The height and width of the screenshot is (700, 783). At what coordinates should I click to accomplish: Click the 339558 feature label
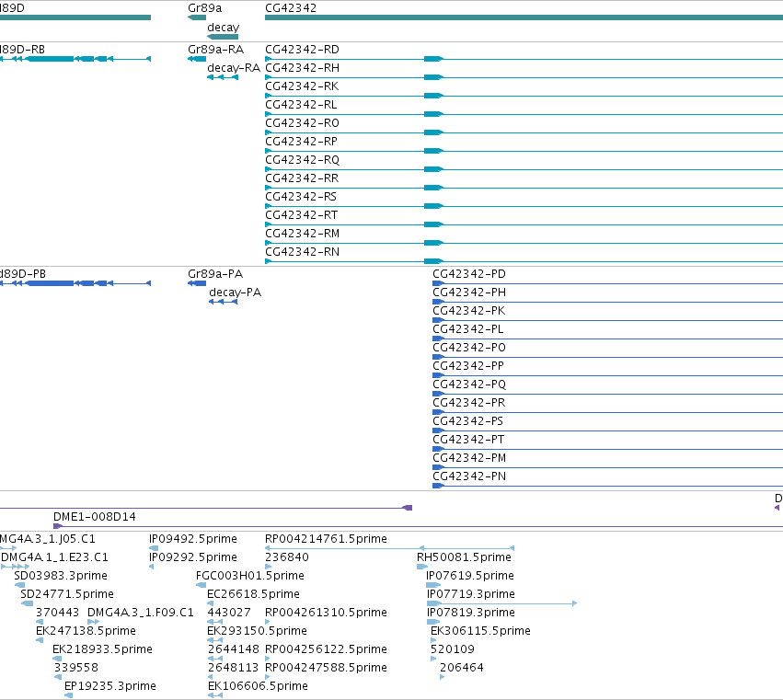[x=75, y=668]
